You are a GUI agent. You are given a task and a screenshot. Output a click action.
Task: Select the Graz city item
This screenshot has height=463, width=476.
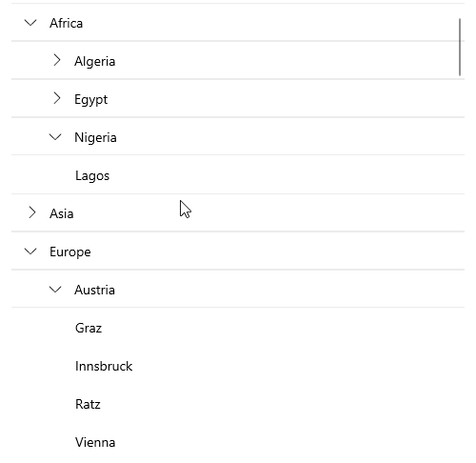[89, 328]
